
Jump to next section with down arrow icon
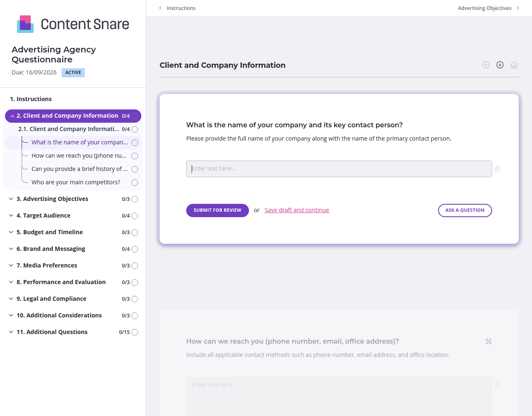(500, 65)
